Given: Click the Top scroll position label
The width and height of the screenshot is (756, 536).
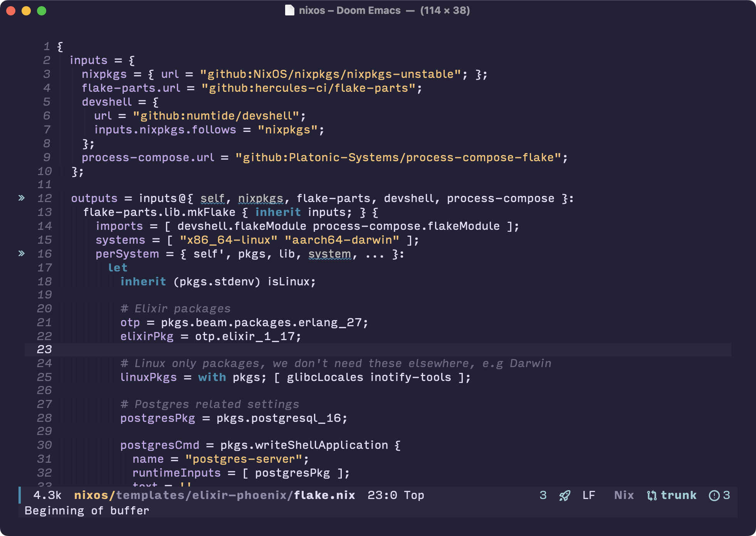Looking at the screenshot, I should pyautogui.click(x=414, y=496).
